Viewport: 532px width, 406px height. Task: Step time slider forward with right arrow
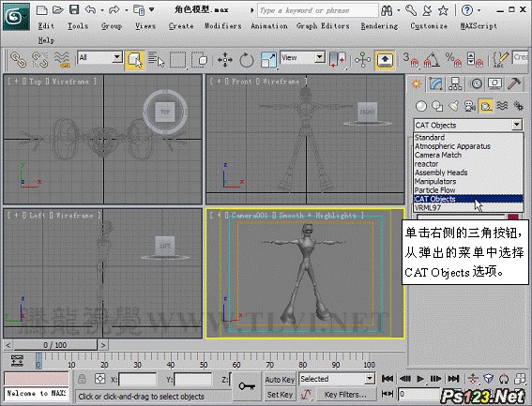click(x=103, y=345)
